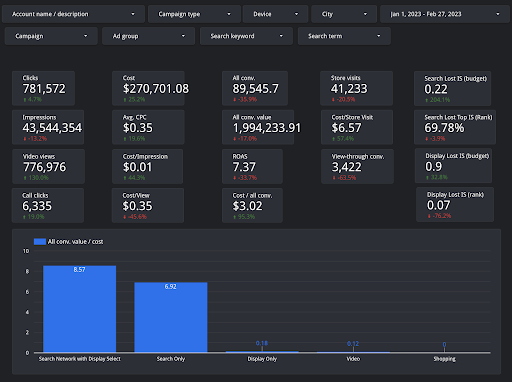Select the Impressions scorecard 43,544,354
Viewport: 512px width, 382px height.
(48, 127)
